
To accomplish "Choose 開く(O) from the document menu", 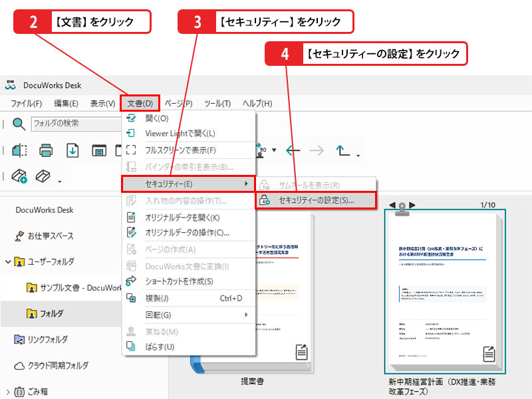I will point(188,118).
